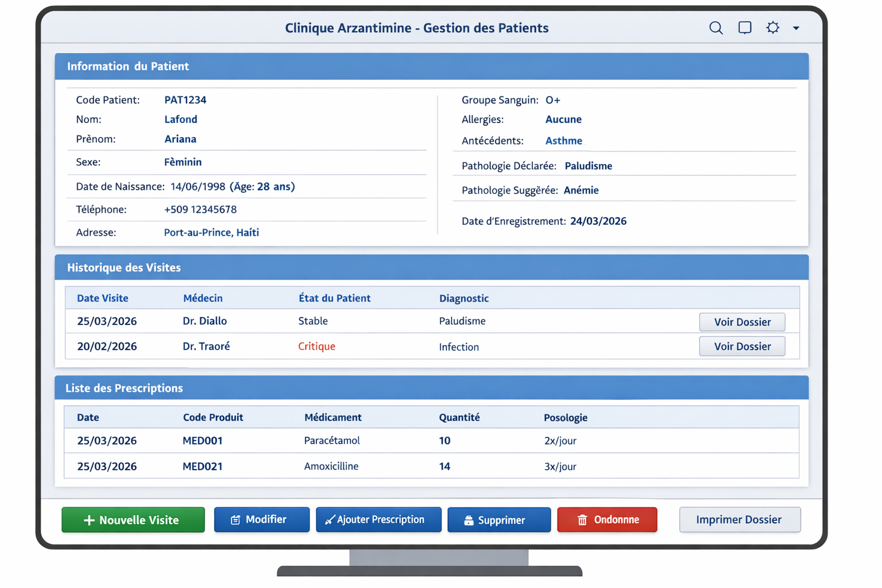Click the Paracétamol medication cell
Viewport: 882px width, 588px height.
[332, 440]
